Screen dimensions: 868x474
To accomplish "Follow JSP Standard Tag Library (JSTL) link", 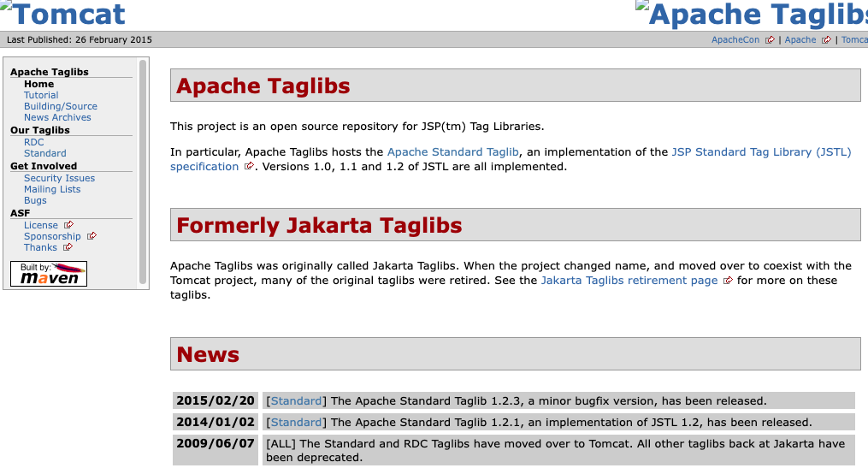I will tap(761, 151).
